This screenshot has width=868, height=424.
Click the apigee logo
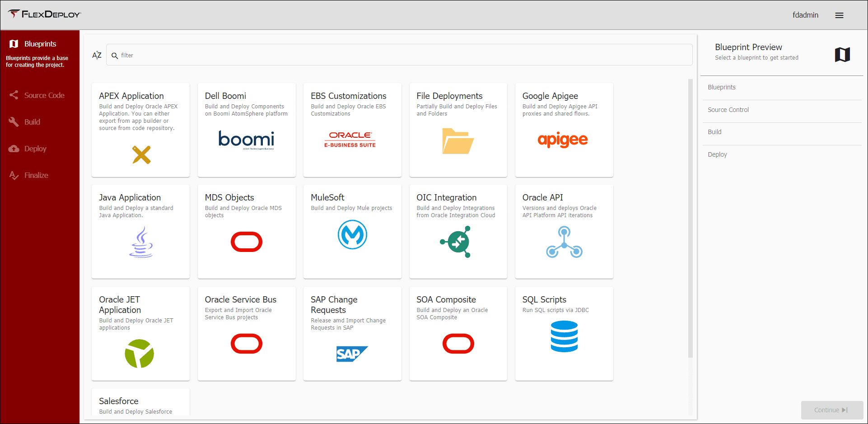tap(563, 140)
